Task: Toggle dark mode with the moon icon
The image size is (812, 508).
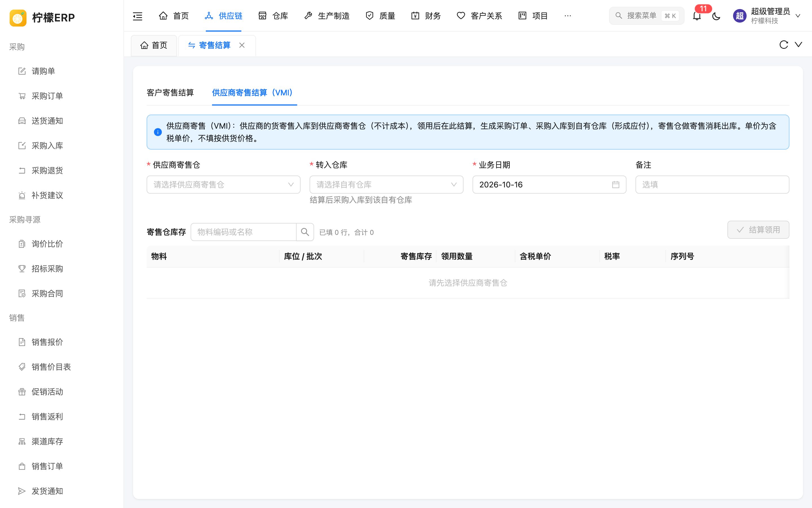Action: pos(716,16)
